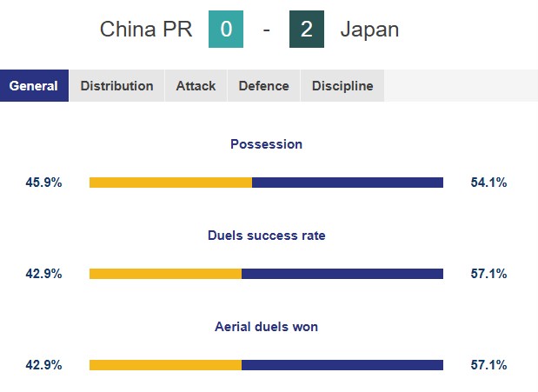Click the Possession heading
Screen dimensions: 538x392
point(266,144)
